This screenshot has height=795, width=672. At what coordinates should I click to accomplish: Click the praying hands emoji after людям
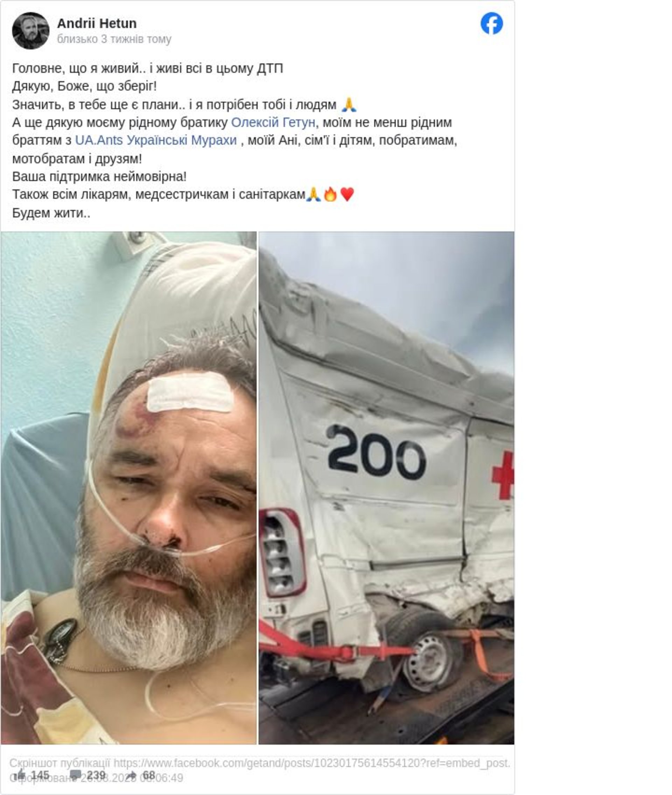coord(349,104)
